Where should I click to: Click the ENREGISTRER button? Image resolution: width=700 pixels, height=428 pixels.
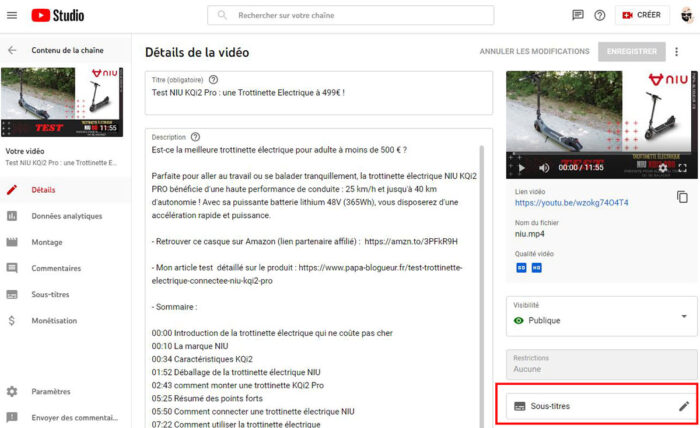[x=632, y=52]
